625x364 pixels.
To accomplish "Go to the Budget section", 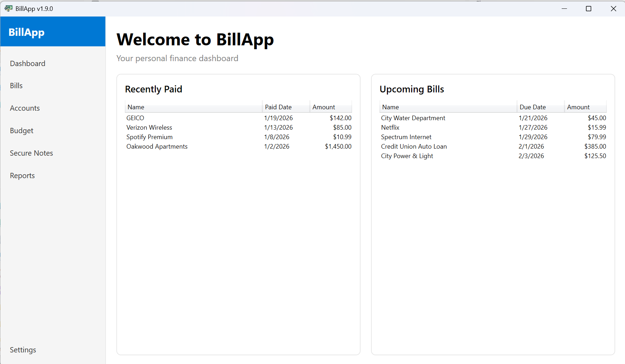I will (x=21, y=130).
